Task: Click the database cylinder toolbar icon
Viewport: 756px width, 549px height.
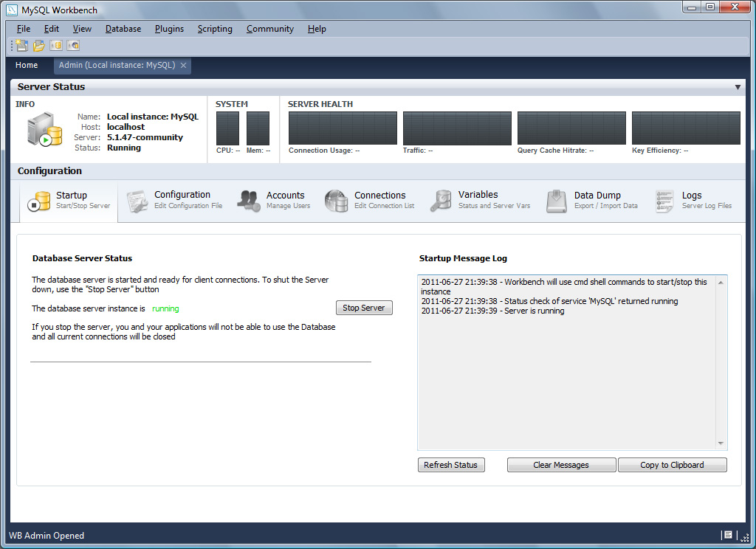Action: (x=56, y=45)
